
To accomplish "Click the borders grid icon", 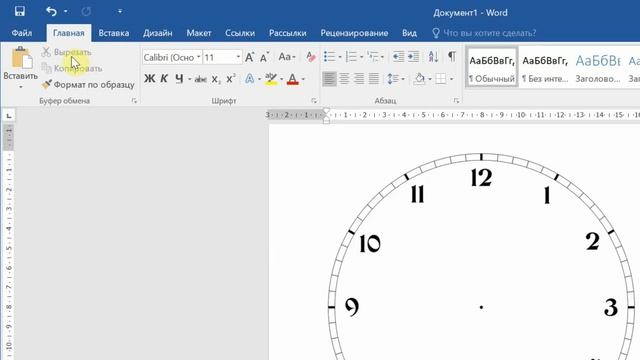I will pos(441,79).
